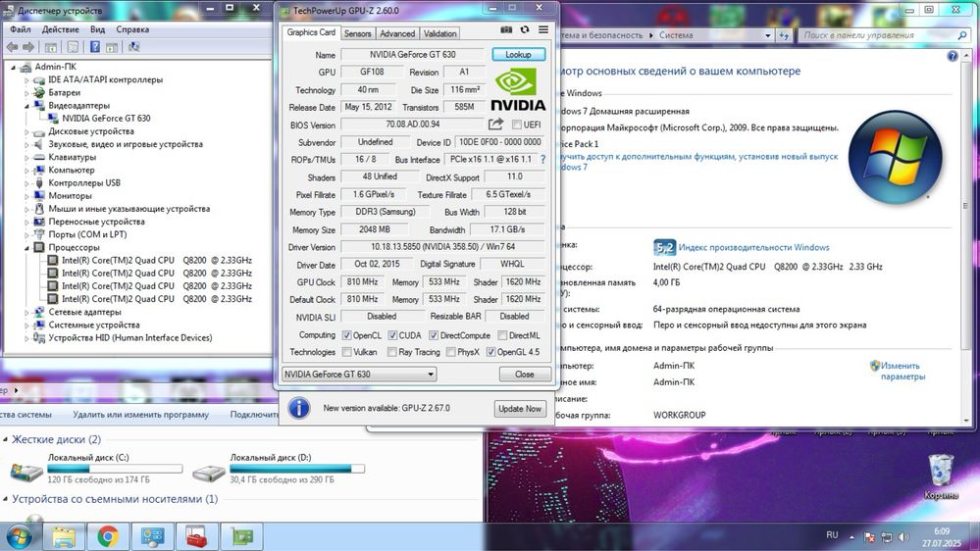Click the volume tray icon
The height and width of the screenshot is (551, 980).
point(903,536)
